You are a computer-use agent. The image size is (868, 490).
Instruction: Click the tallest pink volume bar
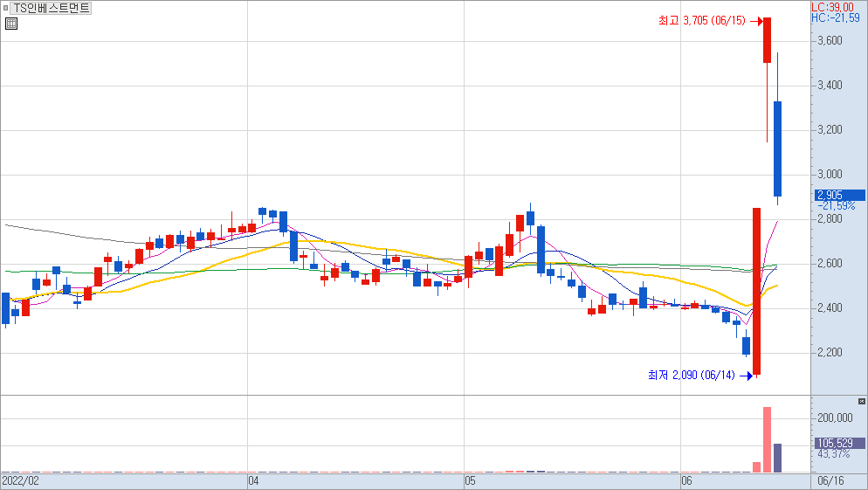[x=768, y=439]
